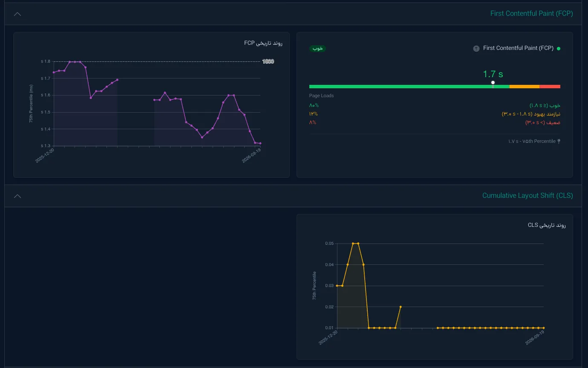Click the '1800' threshold label on FCP chart
The width and height of the screenshot is (588, 368).
pyautogui.click(x=268, y=61)
